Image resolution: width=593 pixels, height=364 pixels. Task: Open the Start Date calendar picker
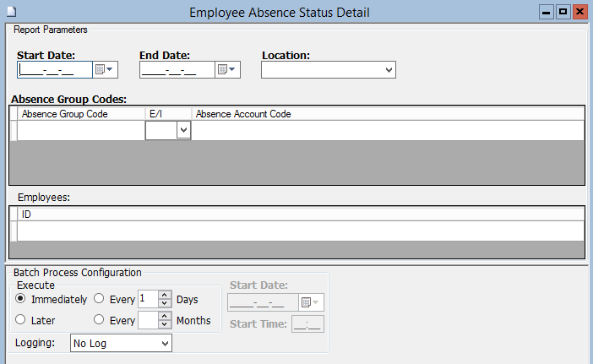coord(104,69)
